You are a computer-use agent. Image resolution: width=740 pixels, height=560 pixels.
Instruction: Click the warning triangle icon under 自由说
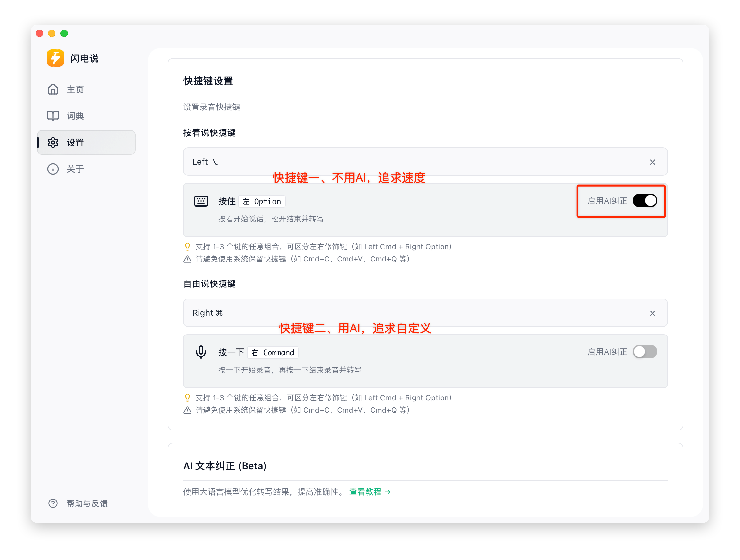tap(187, 410)
